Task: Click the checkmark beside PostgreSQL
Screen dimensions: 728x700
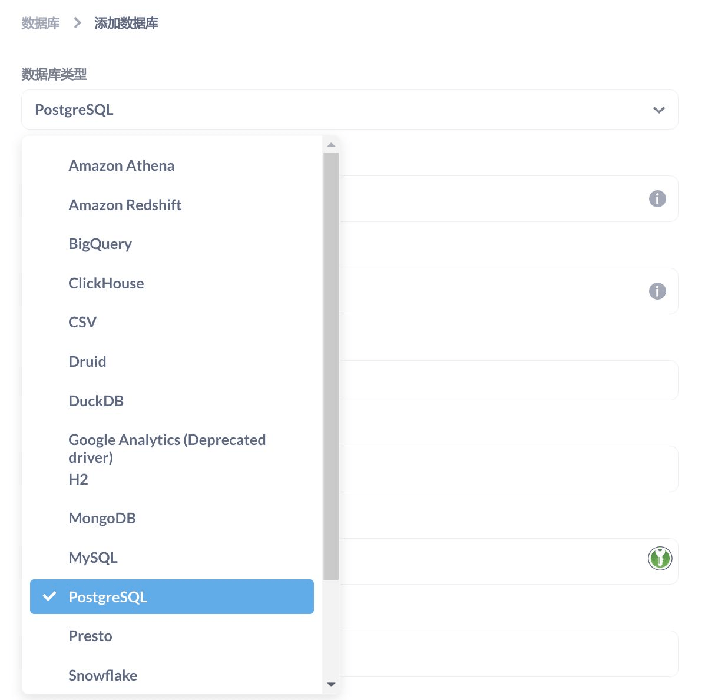Action: (x=50, y=596)
